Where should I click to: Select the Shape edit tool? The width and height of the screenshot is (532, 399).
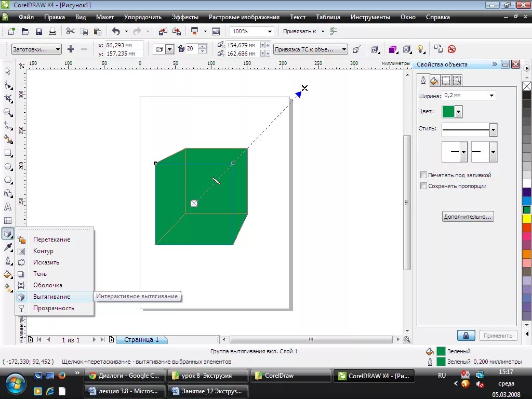[x=8, y=85]
